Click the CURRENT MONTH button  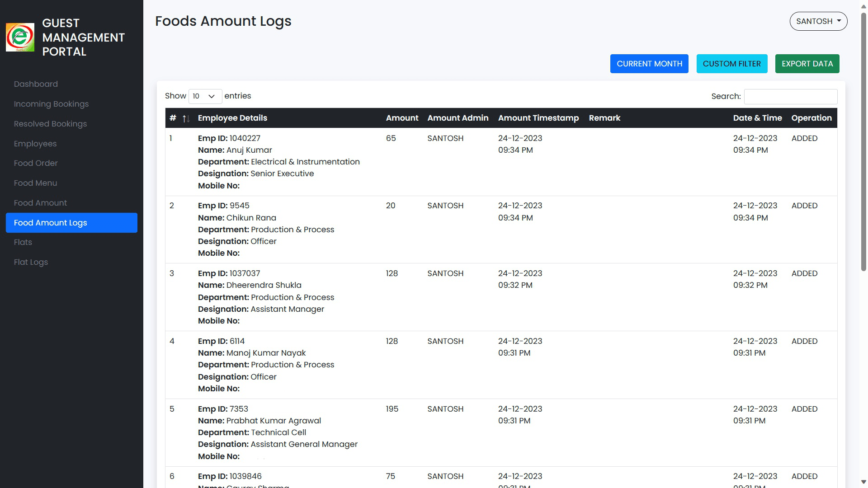pyautogui.click(x=649, y=64)
